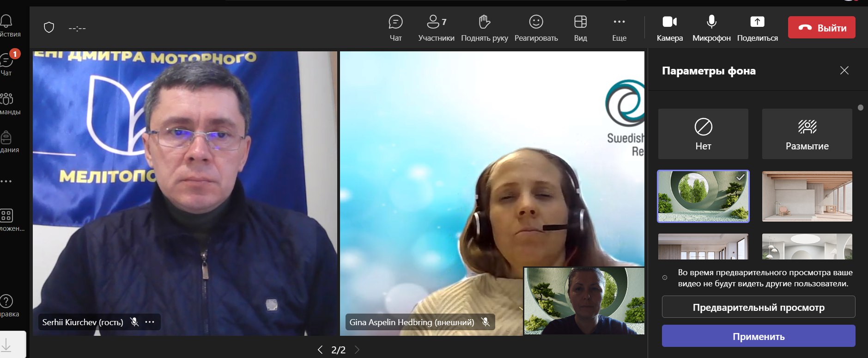Choose the partially visible window-room background
The image size is (868, 358).
(703, 247)
